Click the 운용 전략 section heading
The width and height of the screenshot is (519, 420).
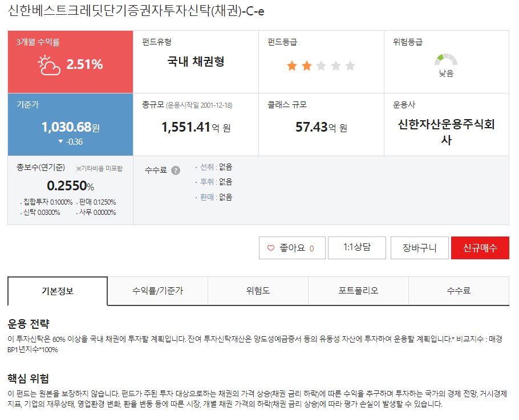29,324
